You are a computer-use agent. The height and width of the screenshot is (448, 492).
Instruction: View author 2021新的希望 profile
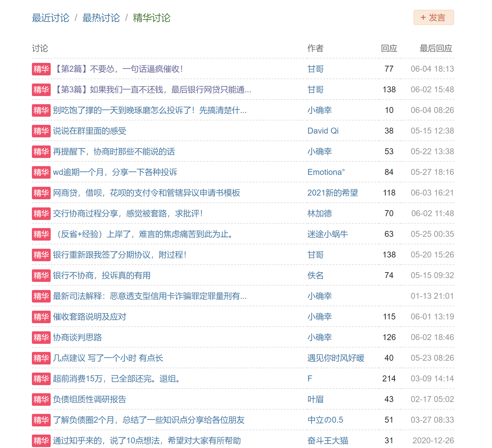click(x=332, y=193)
